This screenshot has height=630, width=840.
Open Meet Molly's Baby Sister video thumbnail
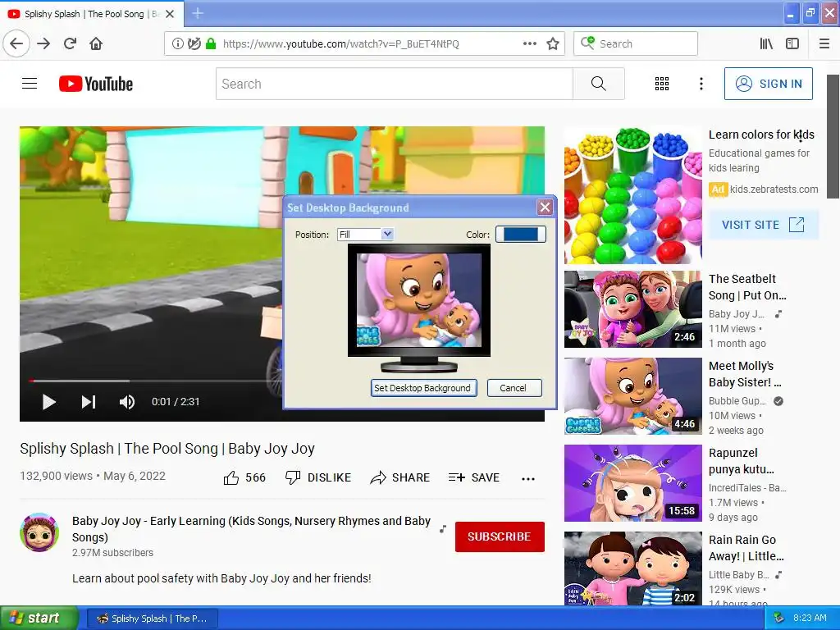tap(632, 396)
